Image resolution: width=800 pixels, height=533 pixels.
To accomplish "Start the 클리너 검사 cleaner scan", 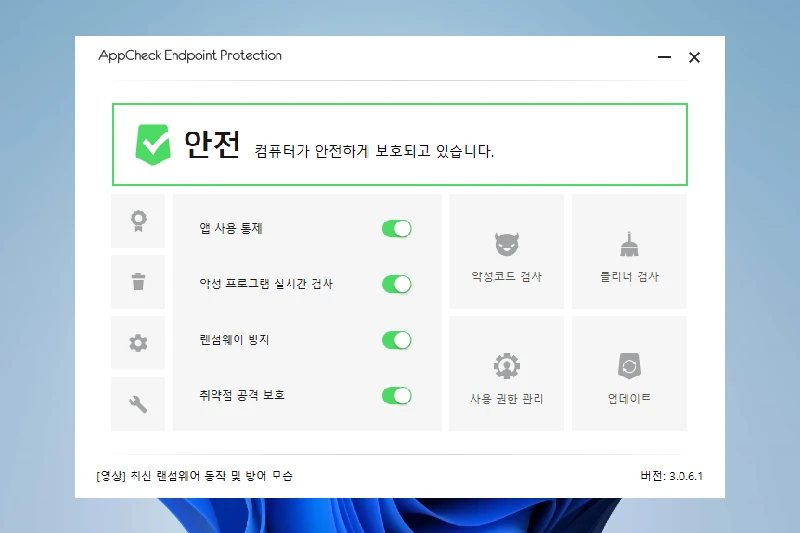I will pos(630,251).
